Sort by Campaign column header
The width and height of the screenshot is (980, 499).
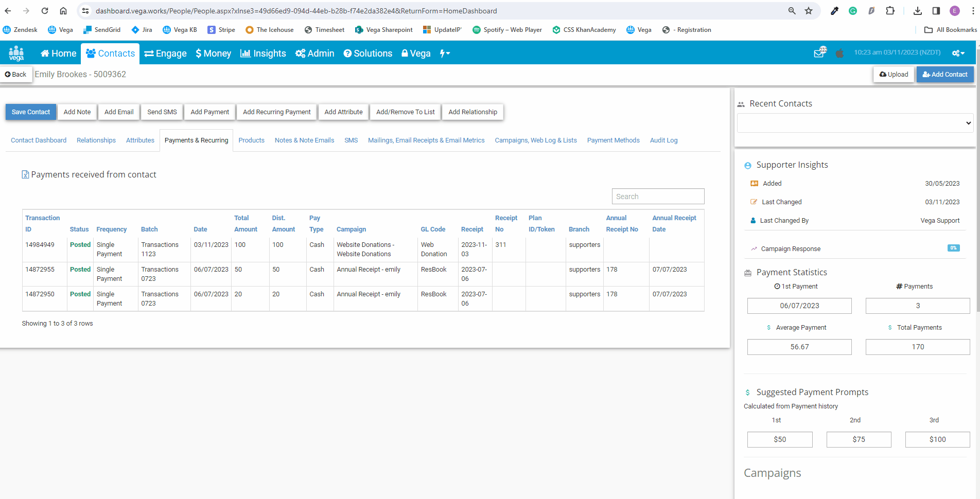tap(352, 229)
